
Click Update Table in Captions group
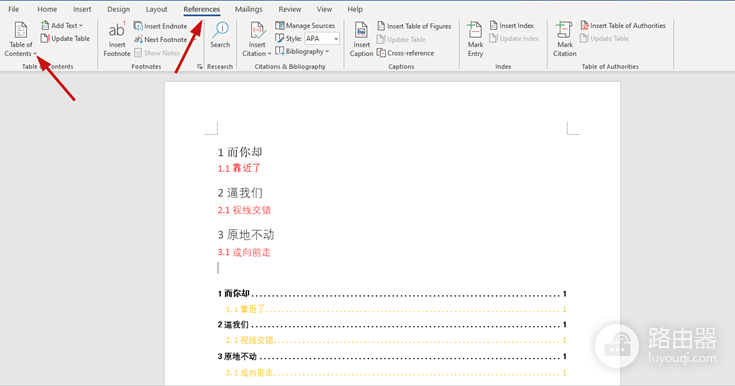pyautogui.click(x=401, y=39)
